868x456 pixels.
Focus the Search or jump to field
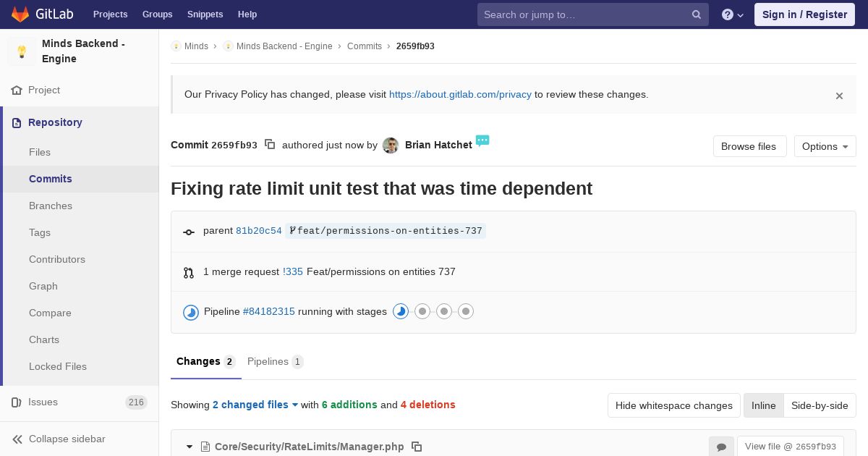[593, 14]
